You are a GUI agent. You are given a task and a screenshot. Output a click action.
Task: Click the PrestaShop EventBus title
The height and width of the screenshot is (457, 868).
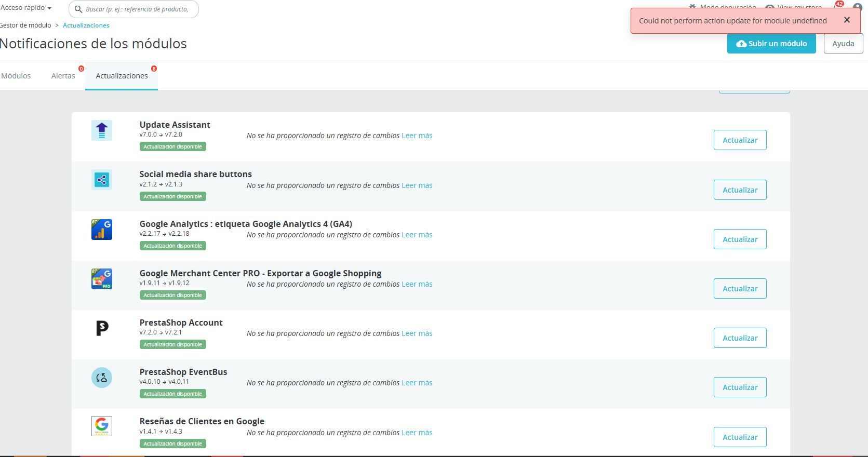(183, 372)
